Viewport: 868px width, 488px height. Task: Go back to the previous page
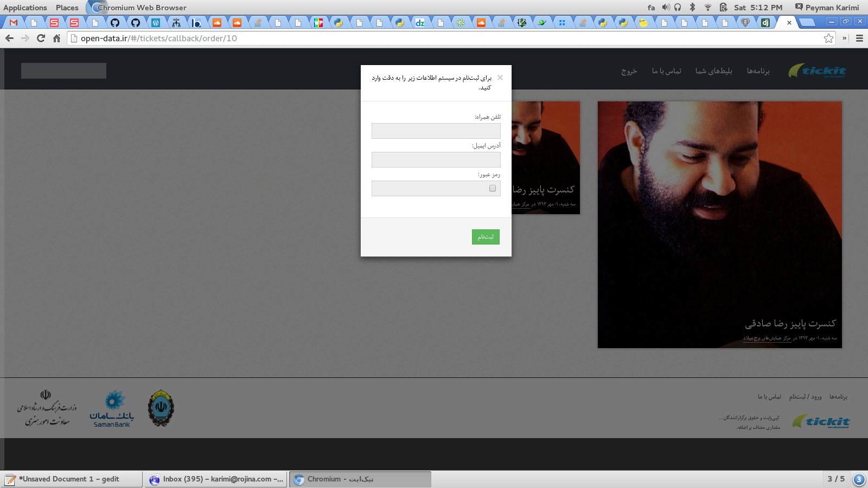tap(9, 38)
